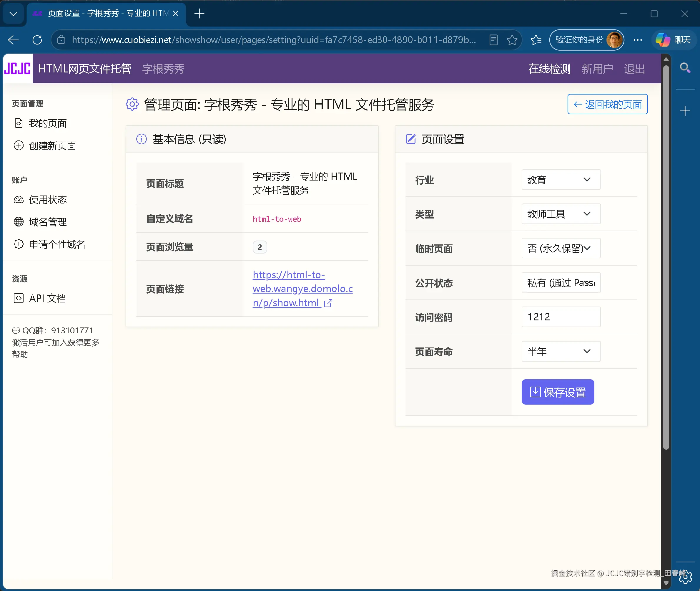The height and width of the screenshot is (591, 700).
Task: Go back with the browser back arrow
Action: [14, 40]
